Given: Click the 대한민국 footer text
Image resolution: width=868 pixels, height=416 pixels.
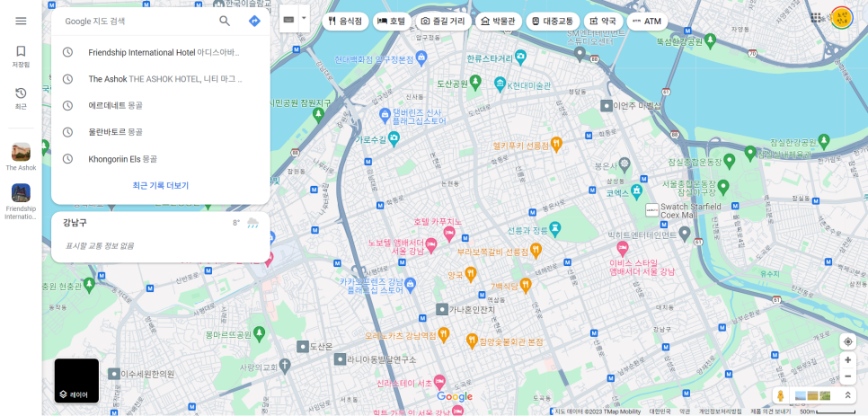Looking at the screenshot, I should point(660,412).
